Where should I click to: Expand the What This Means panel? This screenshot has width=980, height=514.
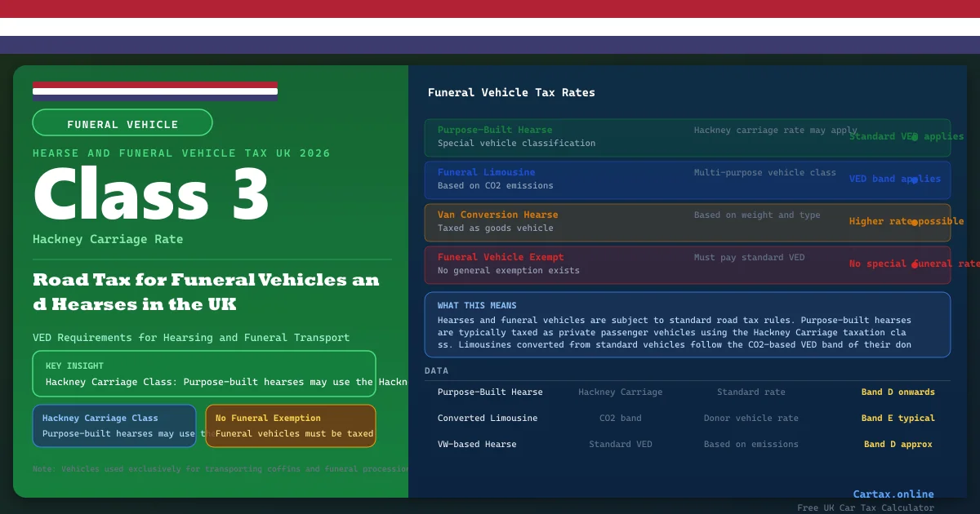coord(688,325)
